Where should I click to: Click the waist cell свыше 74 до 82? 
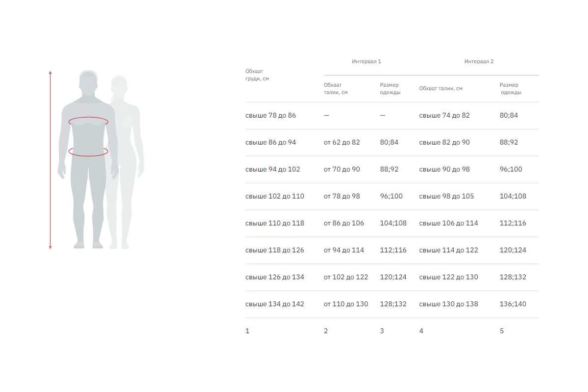[444, 116]
